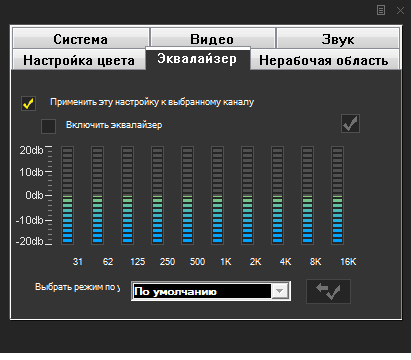Adjust the 8K equalizer band

click(308, 195)
